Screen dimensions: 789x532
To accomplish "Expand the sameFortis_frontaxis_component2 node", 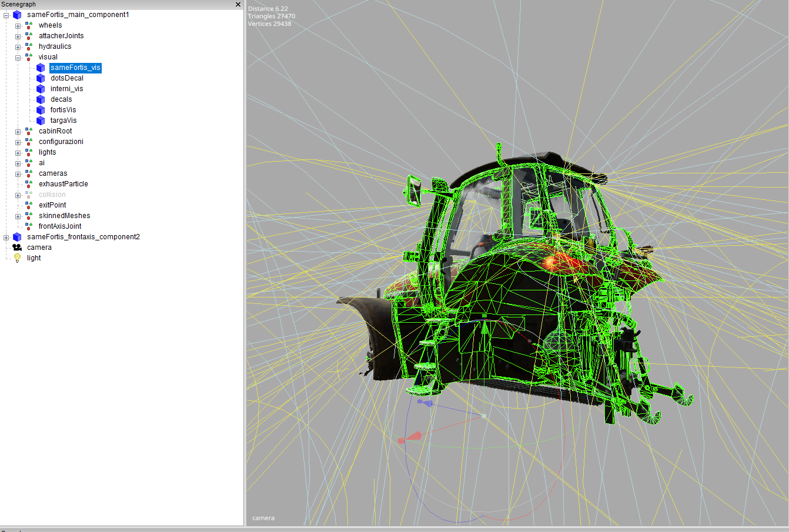I will tap(6, 237).
